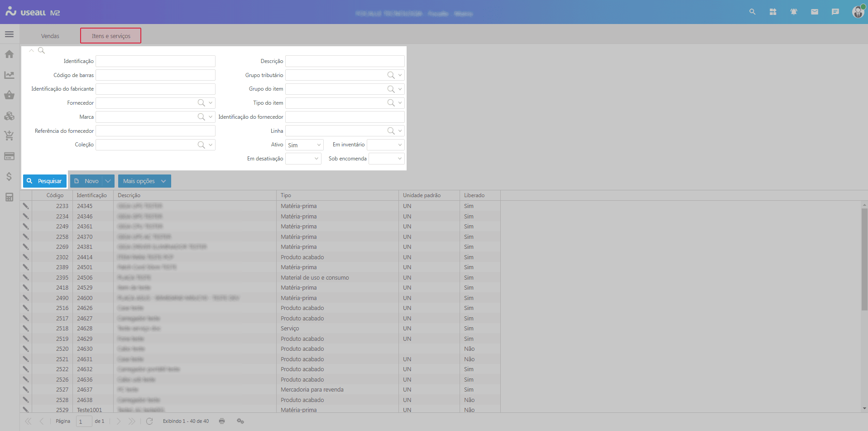The height and width of the screenshot is (431, 868).
Task: Click the refresh icon in pagination bar
Action: (x=149, y=421)
